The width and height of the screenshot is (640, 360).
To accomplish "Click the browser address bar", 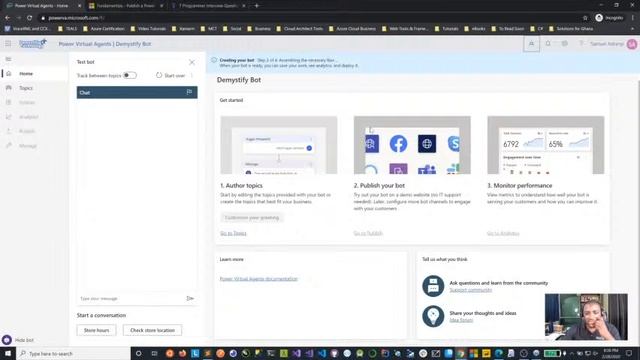I will (x=310, y=18).
